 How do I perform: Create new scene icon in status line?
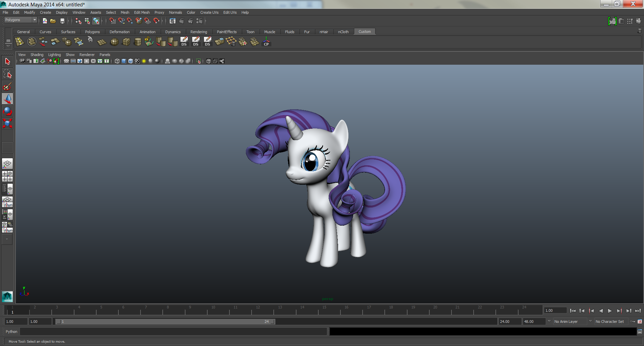(45, 21)
